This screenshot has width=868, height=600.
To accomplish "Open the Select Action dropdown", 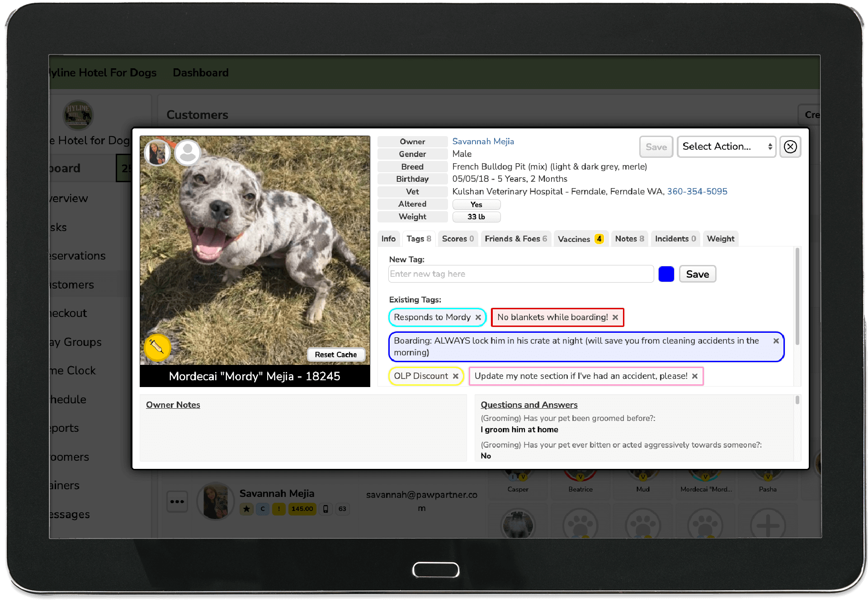I will click(726, 146).
